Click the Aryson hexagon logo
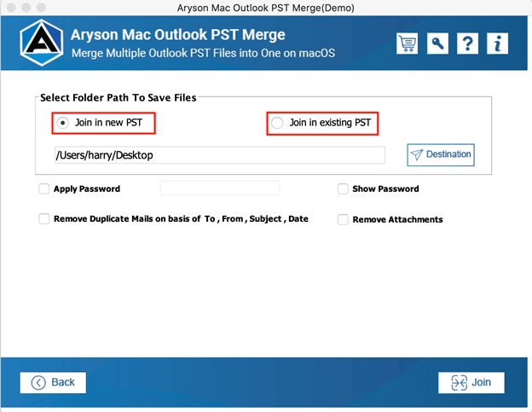The width and height of the screenshot is (532, 412). (42, 43)
